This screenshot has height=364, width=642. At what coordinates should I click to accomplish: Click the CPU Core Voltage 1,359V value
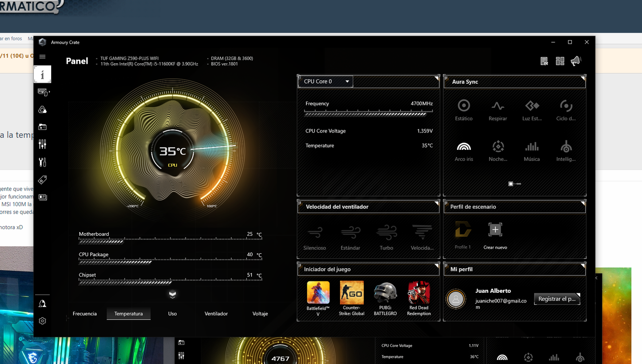pos(425,131)
